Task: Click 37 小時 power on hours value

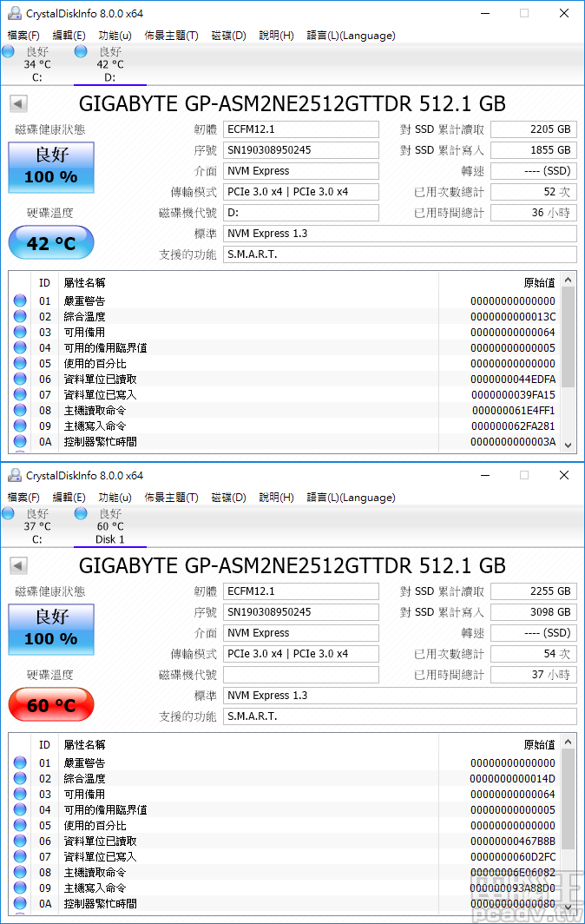Action: coord(533,674)
